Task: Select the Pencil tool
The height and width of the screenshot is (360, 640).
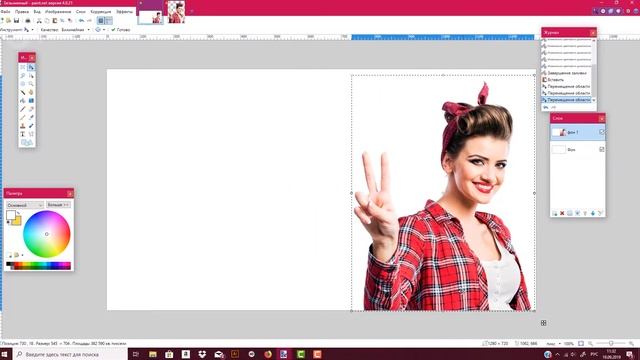Action: [x=23, y=117]
